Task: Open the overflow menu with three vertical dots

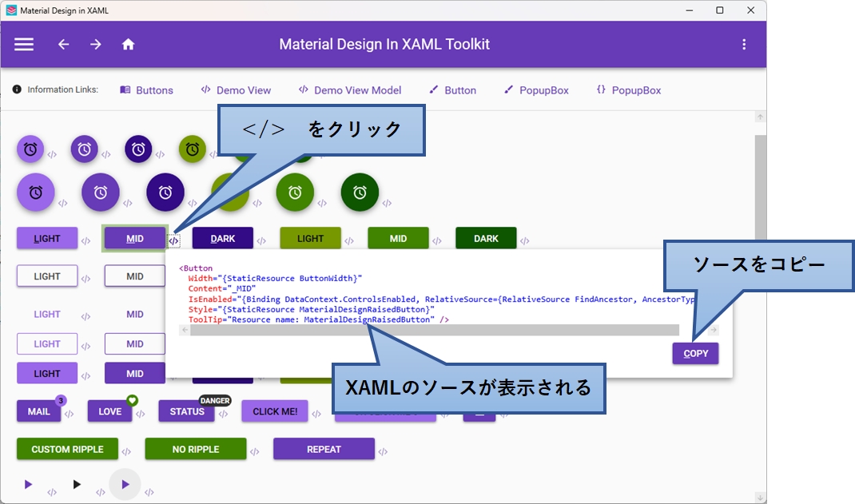Action: 746,44
